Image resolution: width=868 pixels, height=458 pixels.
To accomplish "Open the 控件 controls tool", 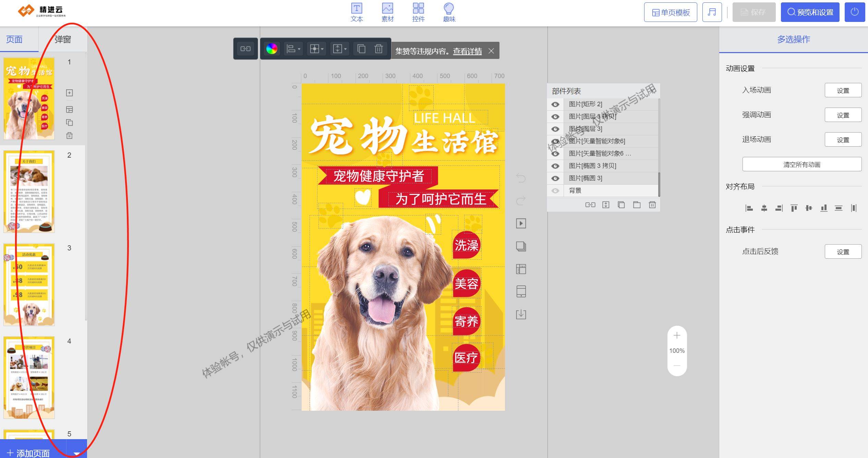I will [x=418, y=12].
